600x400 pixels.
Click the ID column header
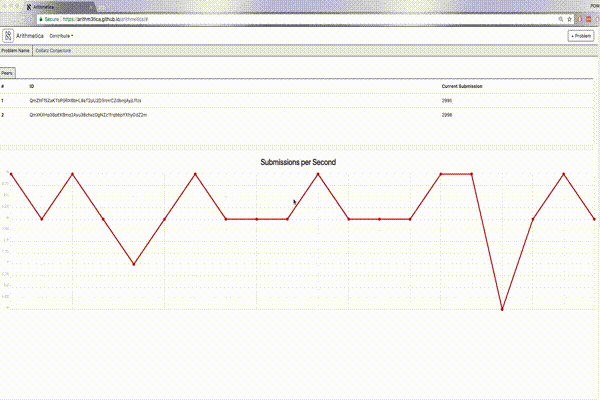pos(32,86)
